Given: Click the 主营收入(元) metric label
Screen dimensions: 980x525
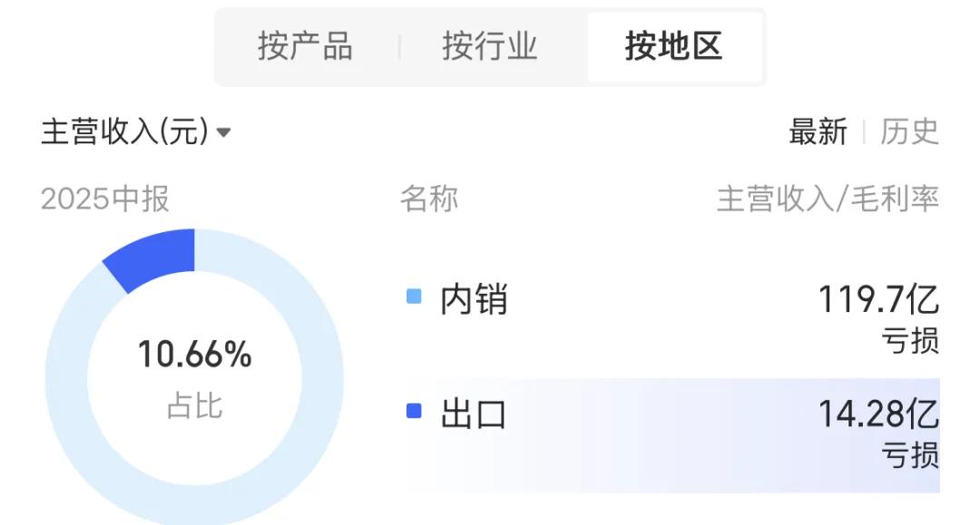Looking at the screenshot, I should [124, 131].
